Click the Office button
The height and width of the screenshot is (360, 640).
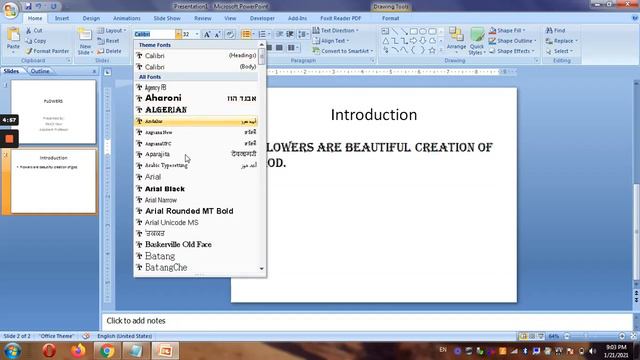pyautogui.click(x=10, y=10)
